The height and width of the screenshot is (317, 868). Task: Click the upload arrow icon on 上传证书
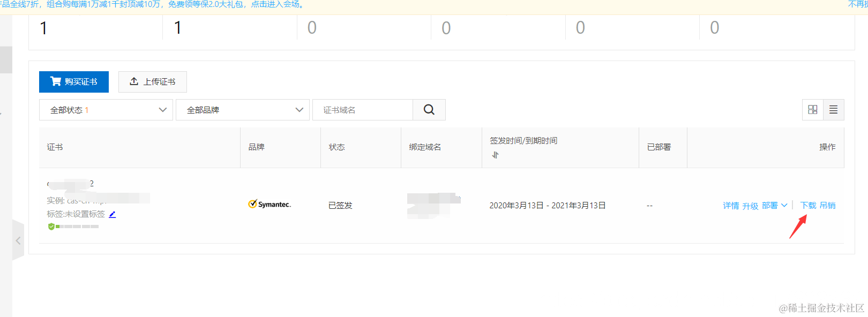click(x=134, y=81)
